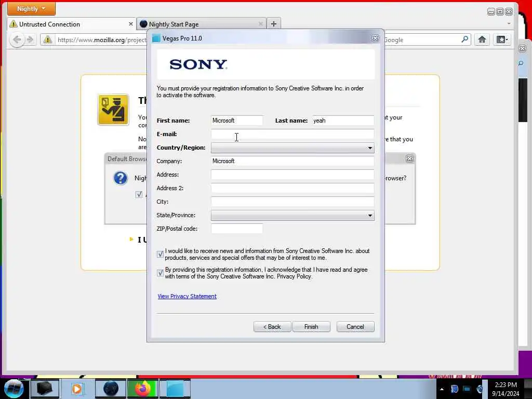
Task: Click the Finish button
Action: (311, 327)
